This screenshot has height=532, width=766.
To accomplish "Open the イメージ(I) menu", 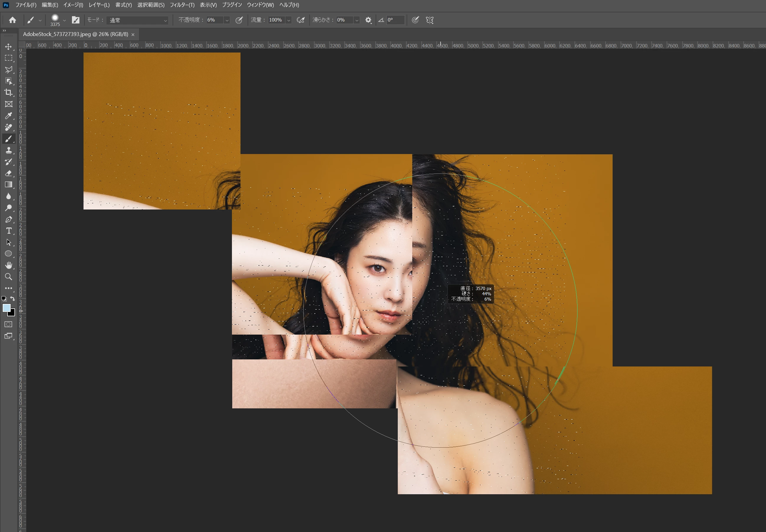I will 73,5.
